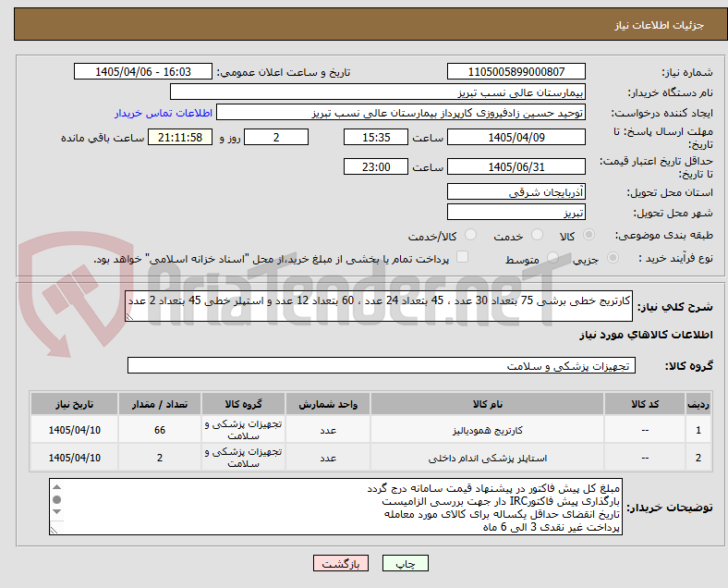Click the need number field 1105005899000807
This screenshot has width=728, height=588.
coord(516,71)
